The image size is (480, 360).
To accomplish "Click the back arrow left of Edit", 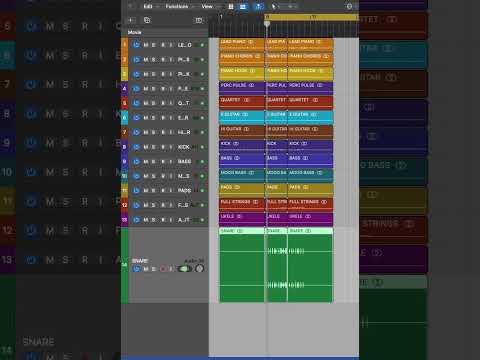I will pos(131,6).
